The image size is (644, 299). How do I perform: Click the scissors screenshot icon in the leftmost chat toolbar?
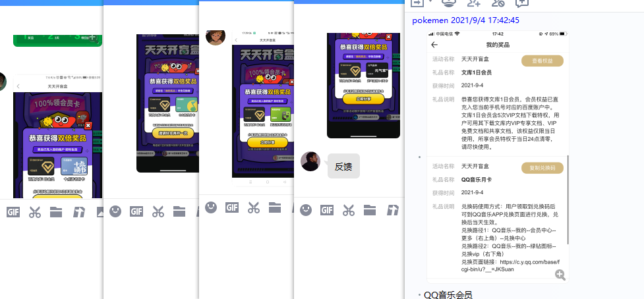coord(34,212)
